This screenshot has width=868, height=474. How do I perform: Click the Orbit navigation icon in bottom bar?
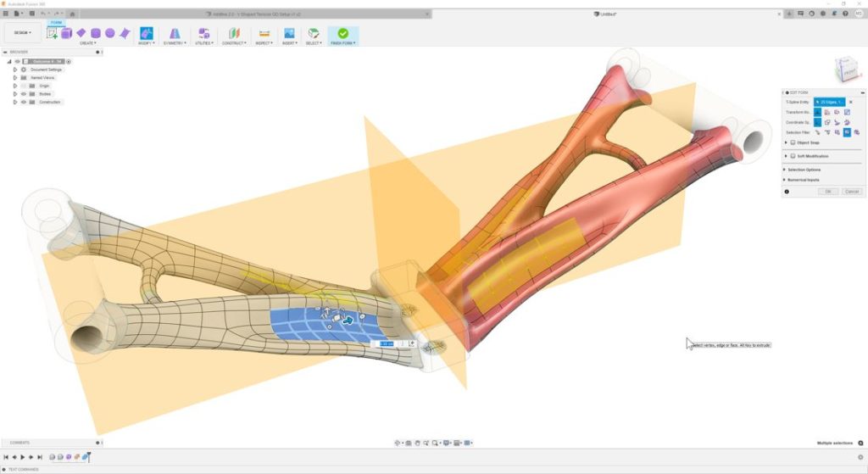(x=398, y=443)
